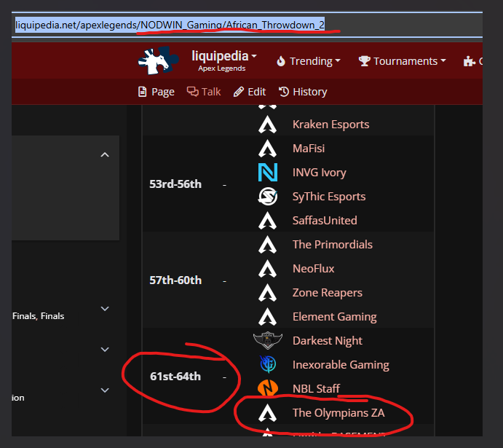Click the clock icon beside History
This screenshot has width=503, height=448.
(284, 92)
